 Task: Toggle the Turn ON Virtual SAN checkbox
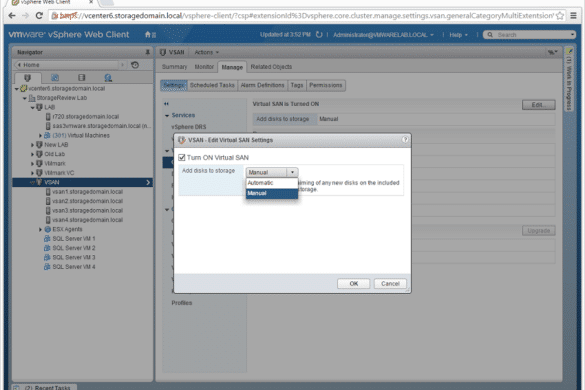pos(182,157)
